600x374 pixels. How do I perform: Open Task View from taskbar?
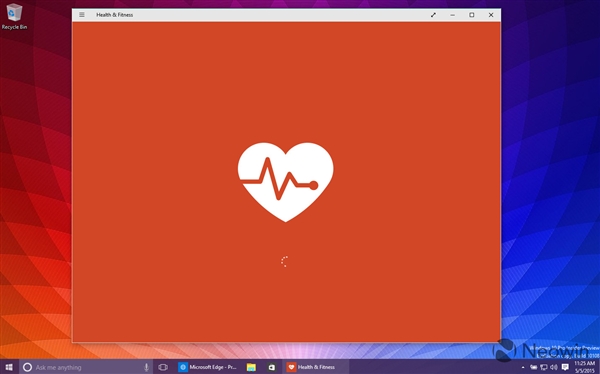tap(163, 367)
